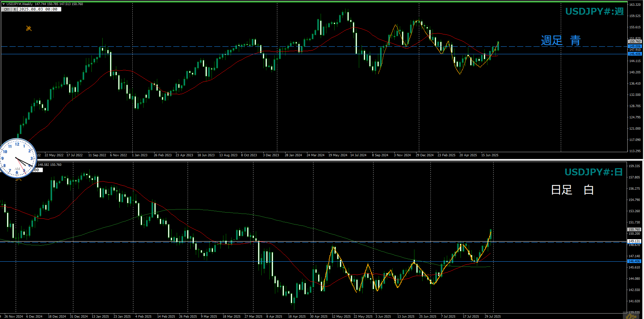Viewport: 644px width, 319px height.
Task: Click the 140.205 price label on the weekly axis
Action: (x=635, y=72)
